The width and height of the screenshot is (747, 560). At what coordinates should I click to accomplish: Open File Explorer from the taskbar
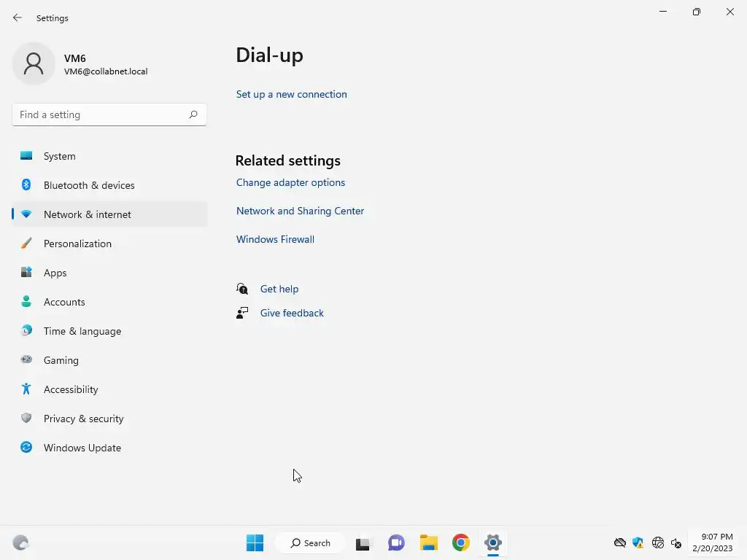click(x=429, y=542)
